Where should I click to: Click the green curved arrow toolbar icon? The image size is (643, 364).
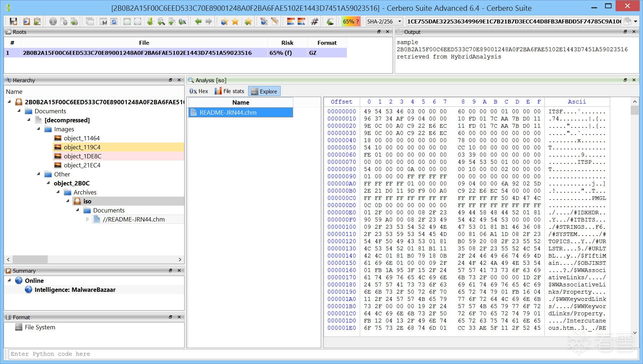tap(330, 21)
